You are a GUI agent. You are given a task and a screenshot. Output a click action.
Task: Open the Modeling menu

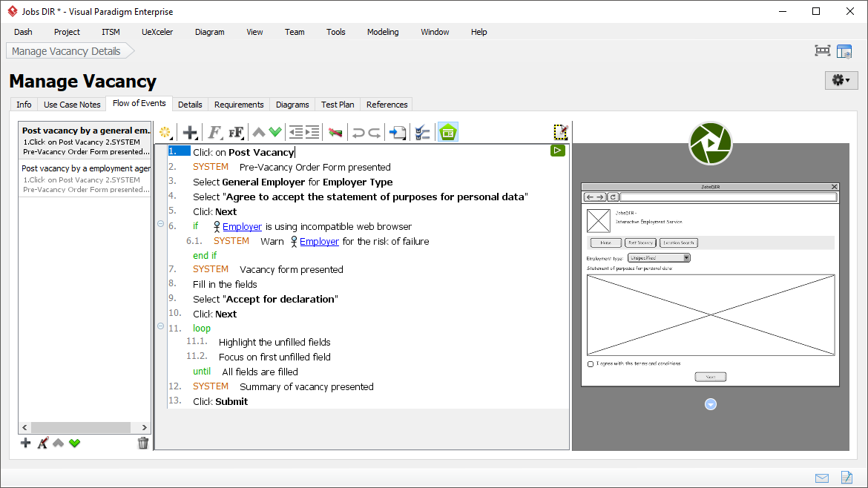(383, 32)
